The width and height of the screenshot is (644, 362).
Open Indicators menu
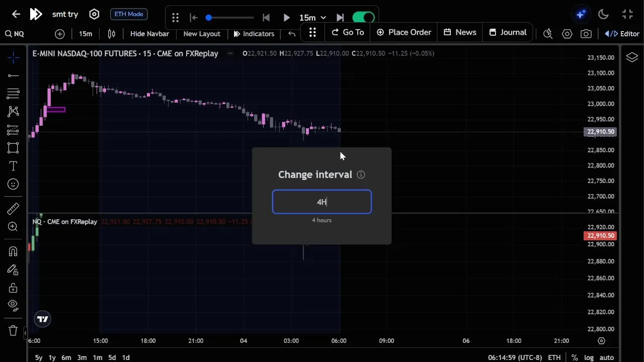tap(254, 34)
